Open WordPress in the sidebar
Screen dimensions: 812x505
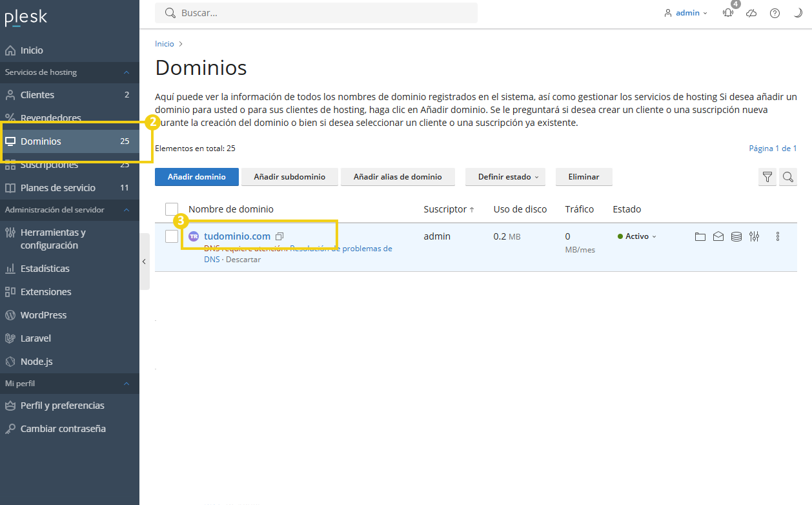click(70, 315)
